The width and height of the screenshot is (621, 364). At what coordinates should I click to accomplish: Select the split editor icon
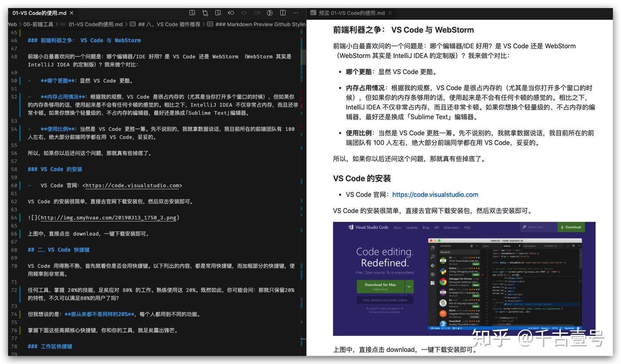point(282,12)
